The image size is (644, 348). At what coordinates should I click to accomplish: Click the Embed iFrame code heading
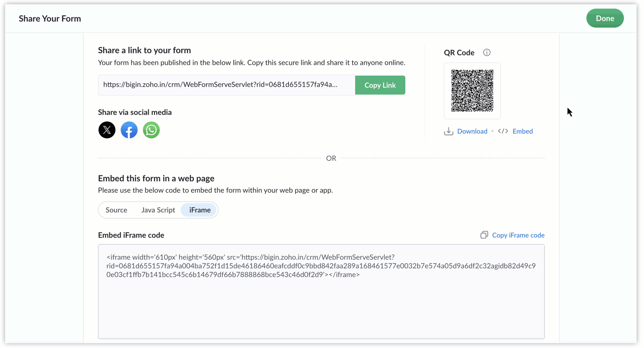131,235
